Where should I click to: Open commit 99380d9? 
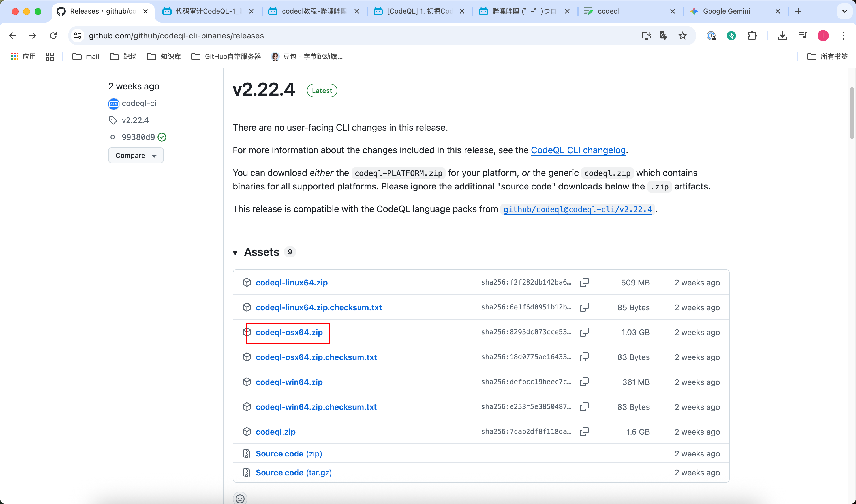(x=138, y=137)
